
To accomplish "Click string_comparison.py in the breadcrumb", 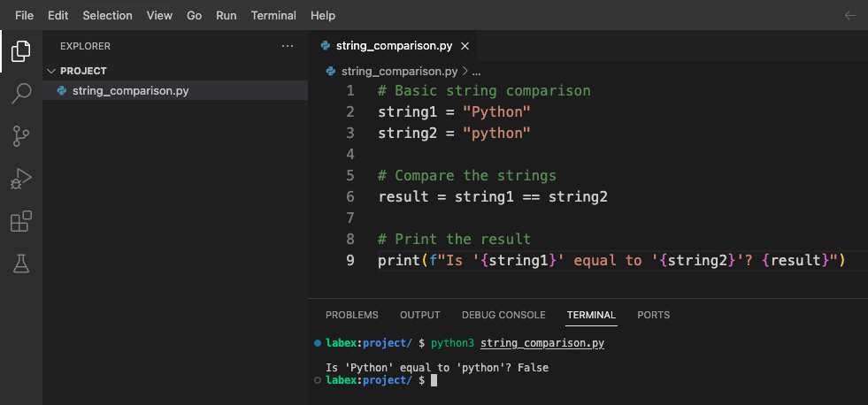I will (399, 71).
